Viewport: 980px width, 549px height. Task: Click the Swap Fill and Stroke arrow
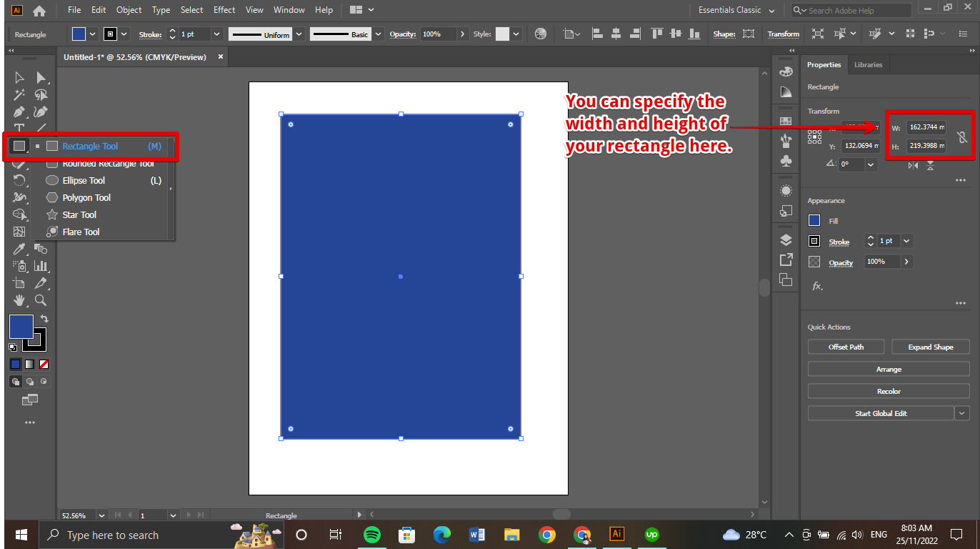pos(44,319)
